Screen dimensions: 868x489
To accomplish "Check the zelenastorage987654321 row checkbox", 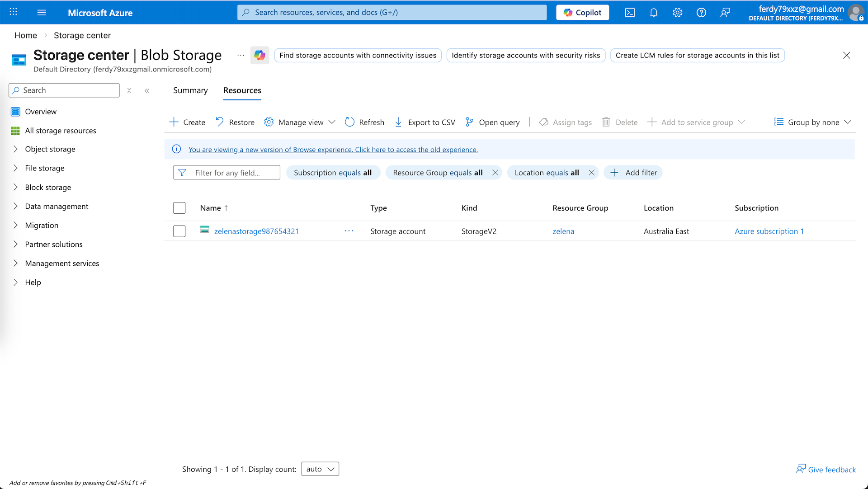I will click(179, 231).
